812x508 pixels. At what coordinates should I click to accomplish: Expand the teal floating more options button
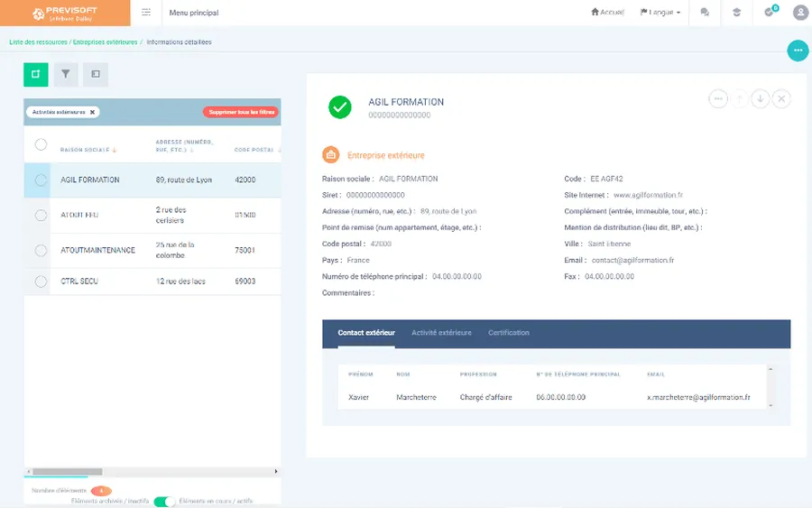(x=798, y=51)
